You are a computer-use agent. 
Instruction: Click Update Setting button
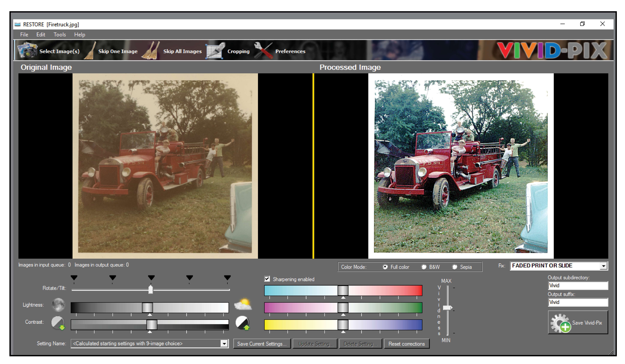click(x=315, y=344)
